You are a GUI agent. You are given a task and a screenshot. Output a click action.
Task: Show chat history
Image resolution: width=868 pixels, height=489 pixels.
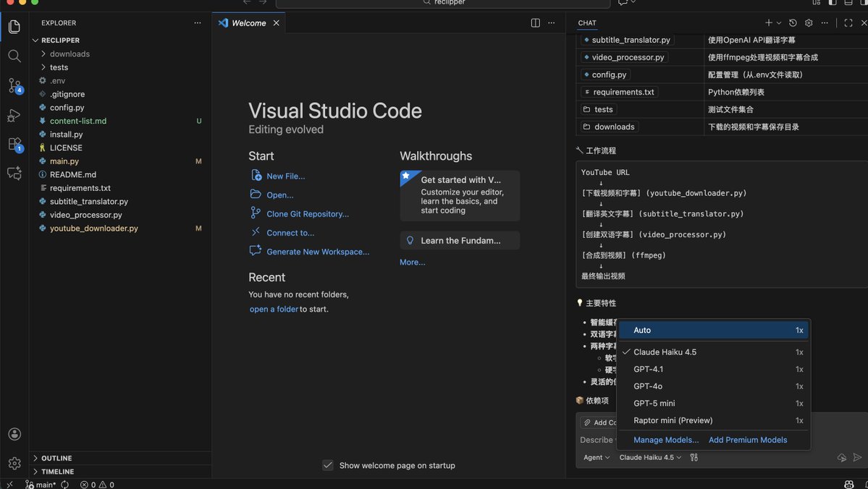[793, 22]
